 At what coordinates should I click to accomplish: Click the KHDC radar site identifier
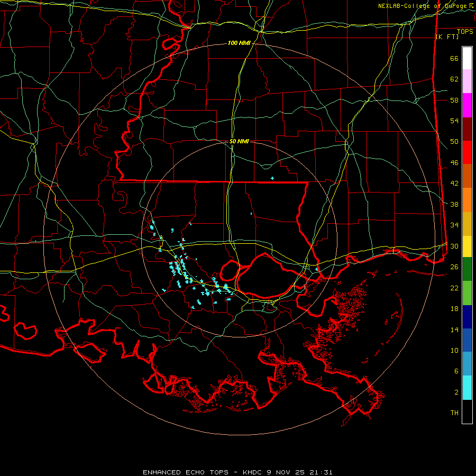(253, 472)
